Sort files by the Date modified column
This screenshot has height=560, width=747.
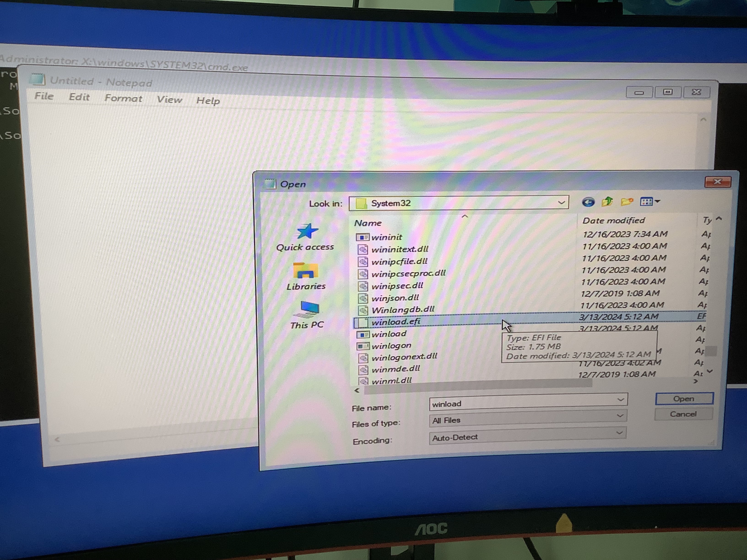pyautogui.click(x=614, y=221)
